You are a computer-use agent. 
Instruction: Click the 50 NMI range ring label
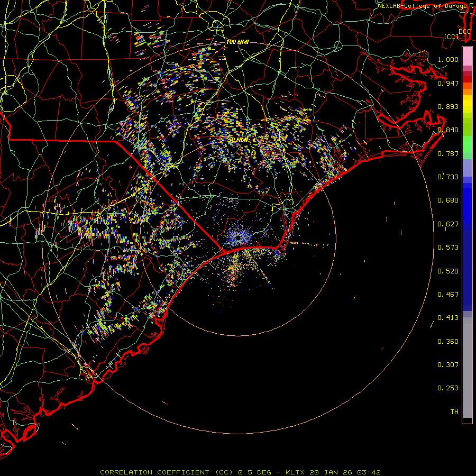tap(238, 140)
